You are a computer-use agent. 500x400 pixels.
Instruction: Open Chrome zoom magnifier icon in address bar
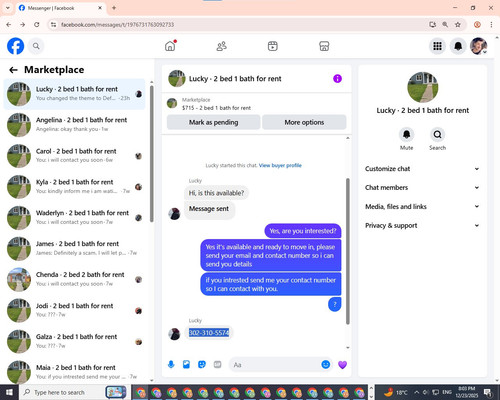pos(445,24)
